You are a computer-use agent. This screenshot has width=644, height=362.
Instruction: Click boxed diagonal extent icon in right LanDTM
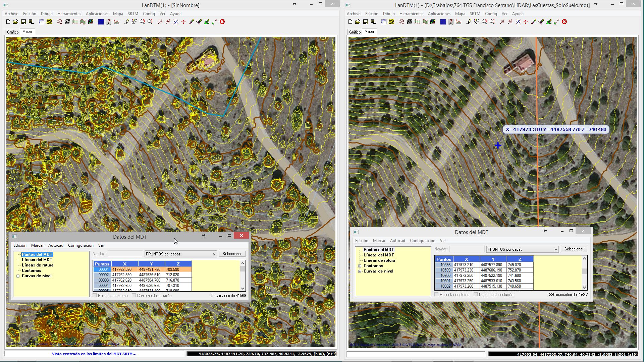[518, 22]
